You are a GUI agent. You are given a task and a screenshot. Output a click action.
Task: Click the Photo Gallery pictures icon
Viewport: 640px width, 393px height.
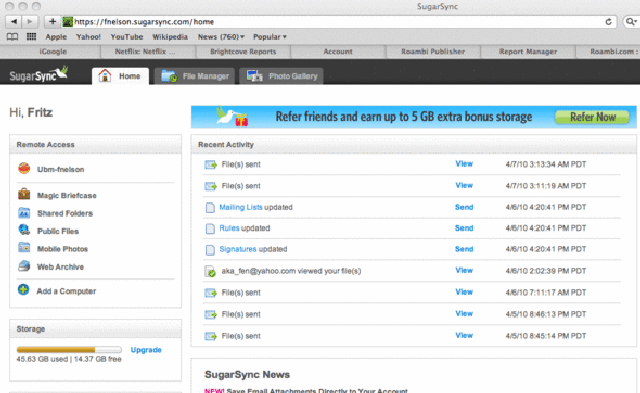(x=254, y=76)
